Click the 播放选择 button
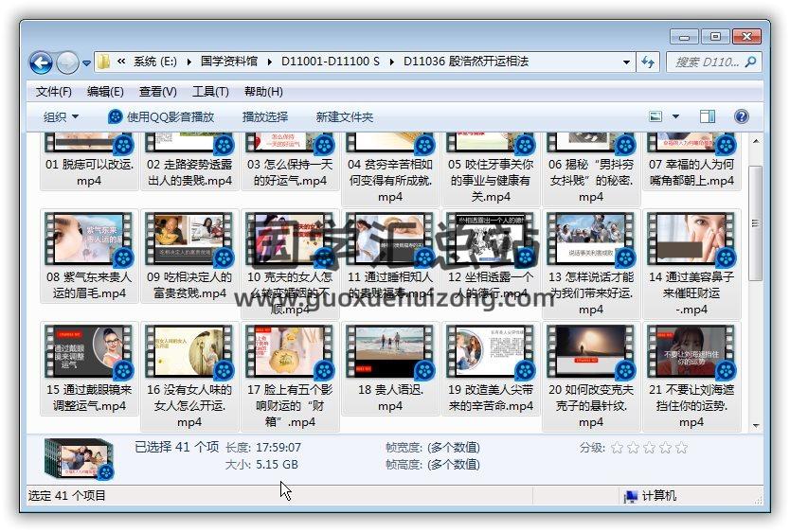Viewport: 790px width, 532px height. 265,116
